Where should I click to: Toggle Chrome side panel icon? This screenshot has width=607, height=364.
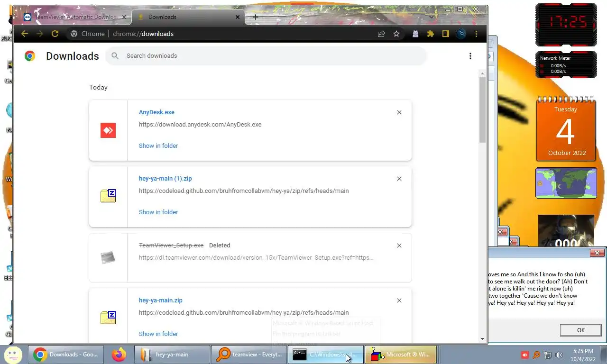446,34
